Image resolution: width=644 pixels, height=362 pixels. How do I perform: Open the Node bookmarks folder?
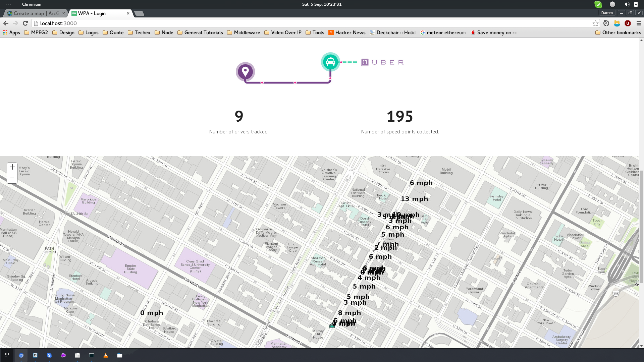(164, 33)
